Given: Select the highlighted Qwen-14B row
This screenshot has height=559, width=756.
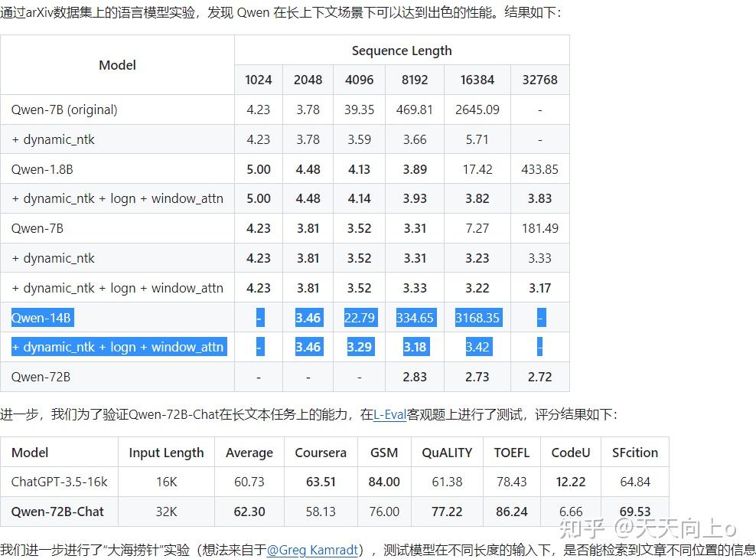Looking at the screenshot, I should pos(42,317).
